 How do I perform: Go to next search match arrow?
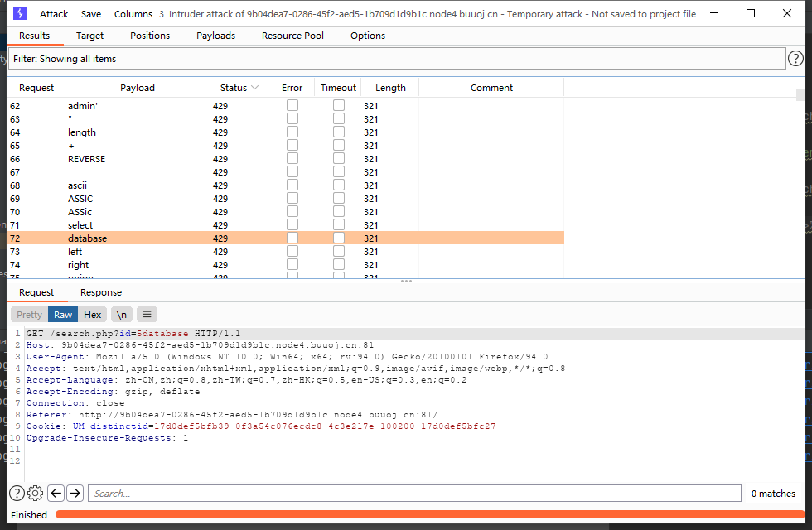tap(75, 493)
